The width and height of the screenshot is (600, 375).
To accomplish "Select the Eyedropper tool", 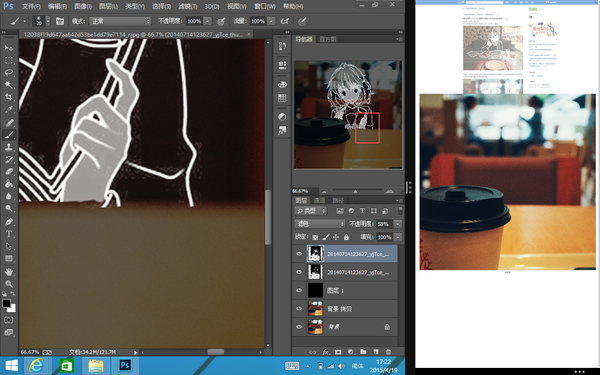I will [x=9, y=109].
